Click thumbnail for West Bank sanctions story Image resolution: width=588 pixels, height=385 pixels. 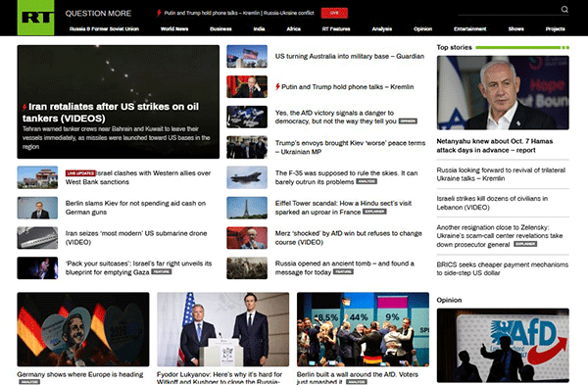tap(37, 177)
